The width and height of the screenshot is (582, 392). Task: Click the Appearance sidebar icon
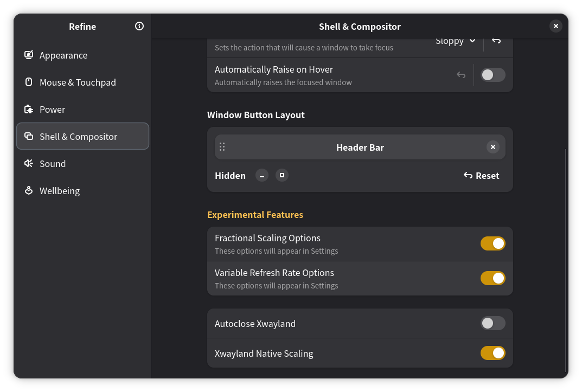click(x=29, y=55)
